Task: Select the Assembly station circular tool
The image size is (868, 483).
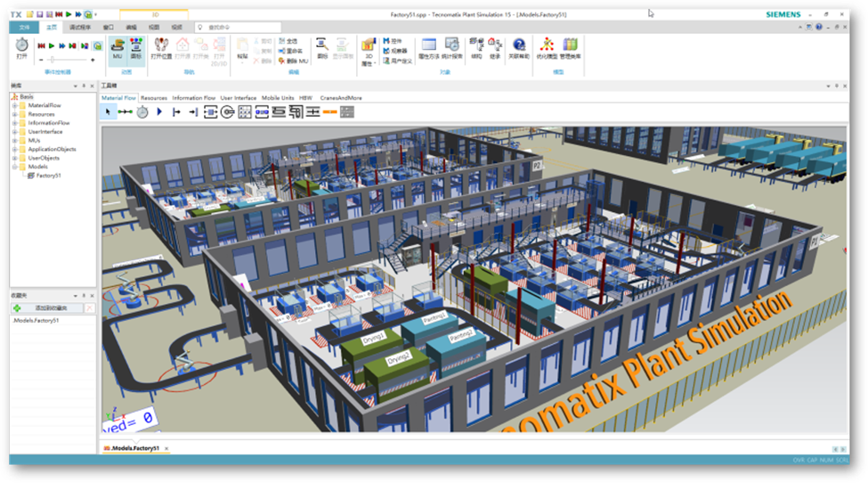Action: [x=228, y=112]
